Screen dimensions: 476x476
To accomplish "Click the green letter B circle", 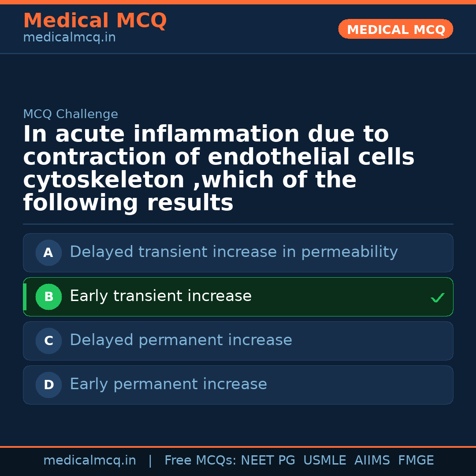I will click(x=48, y=297).
